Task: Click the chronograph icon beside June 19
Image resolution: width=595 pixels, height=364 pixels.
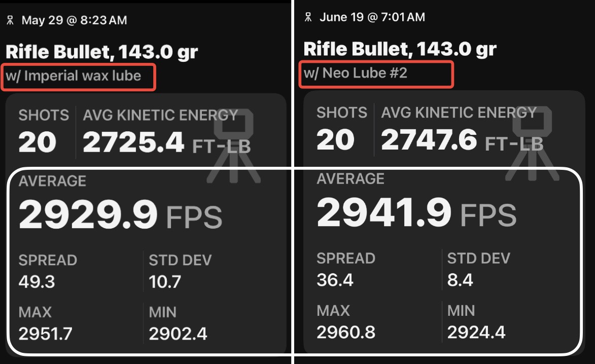Action: (x=308, y=17)
